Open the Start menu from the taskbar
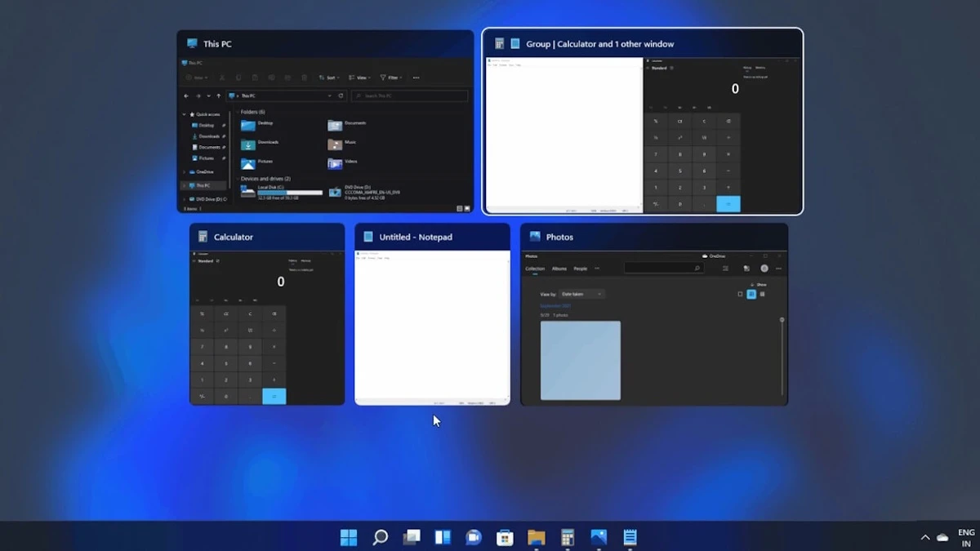980x551 pixels. [349, 537]
